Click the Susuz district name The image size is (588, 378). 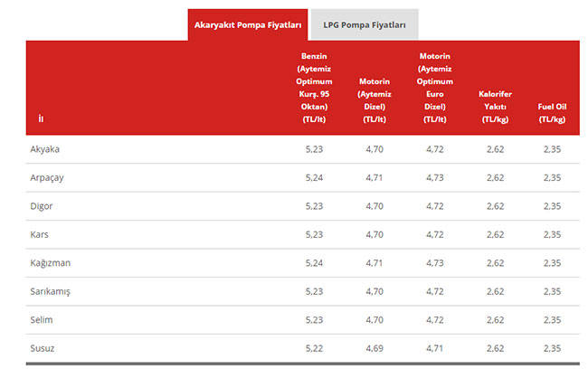pyautogui.click(x=43, y=347)
